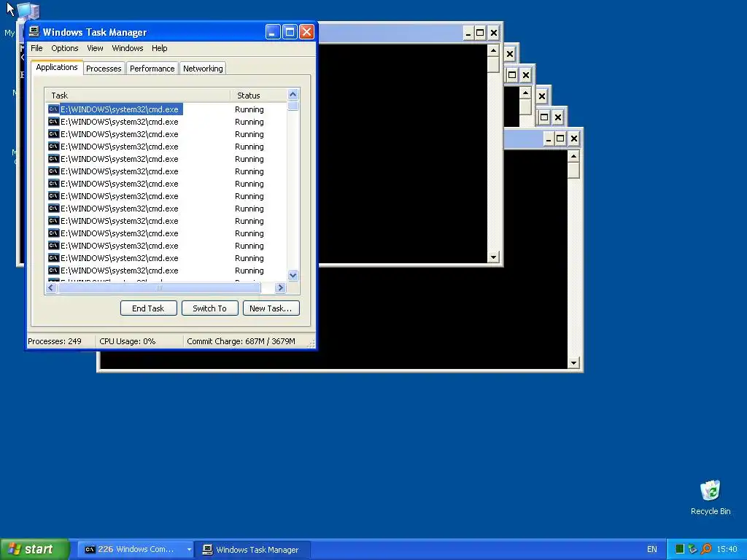Switch to the Processes tab
The image size is (747, 560).
tap(104, 69)
